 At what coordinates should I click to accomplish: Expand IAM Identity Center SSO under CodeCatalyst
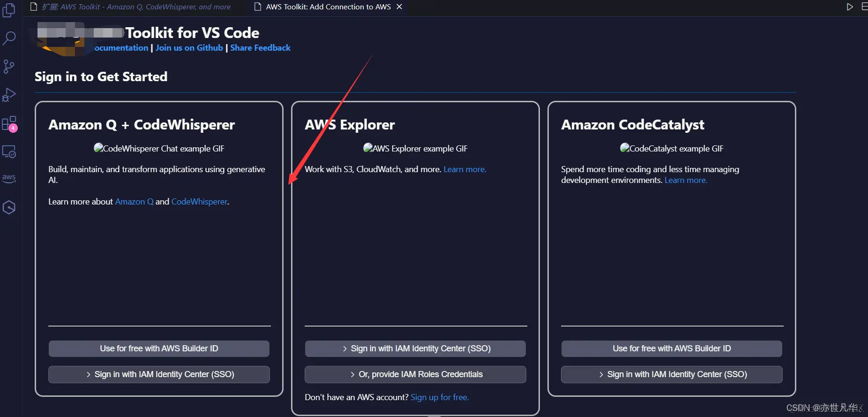[672, 374]
